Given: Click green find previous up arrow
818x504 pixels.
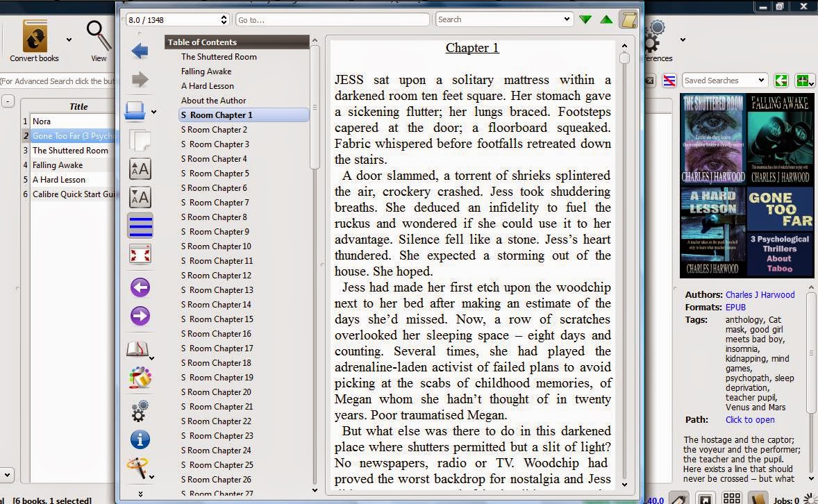Looking at the screenshot, I should (x=606, y=20).
